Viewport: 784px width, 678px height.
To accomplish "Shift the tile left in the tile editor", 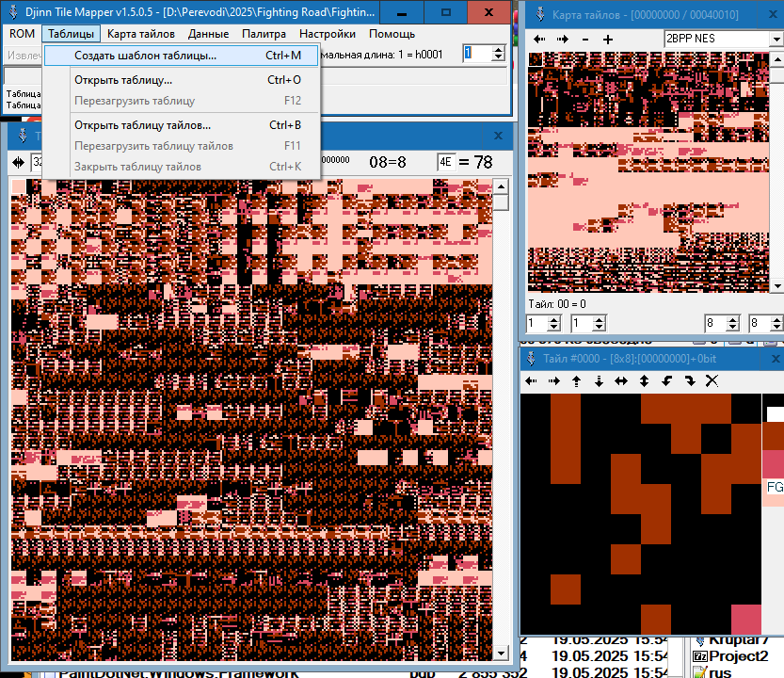I will [x=531, y=381].
